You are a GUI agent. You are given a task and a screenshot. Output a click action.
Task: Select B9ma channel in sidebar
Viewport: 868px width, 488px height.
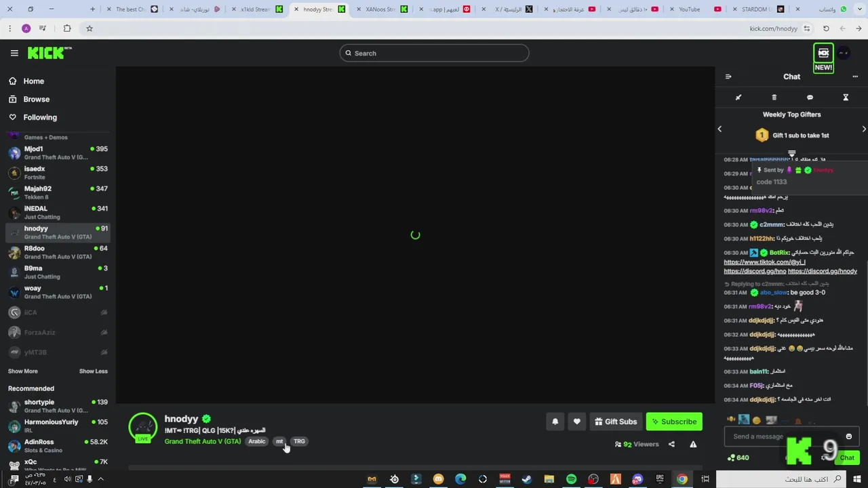point(58,272)
